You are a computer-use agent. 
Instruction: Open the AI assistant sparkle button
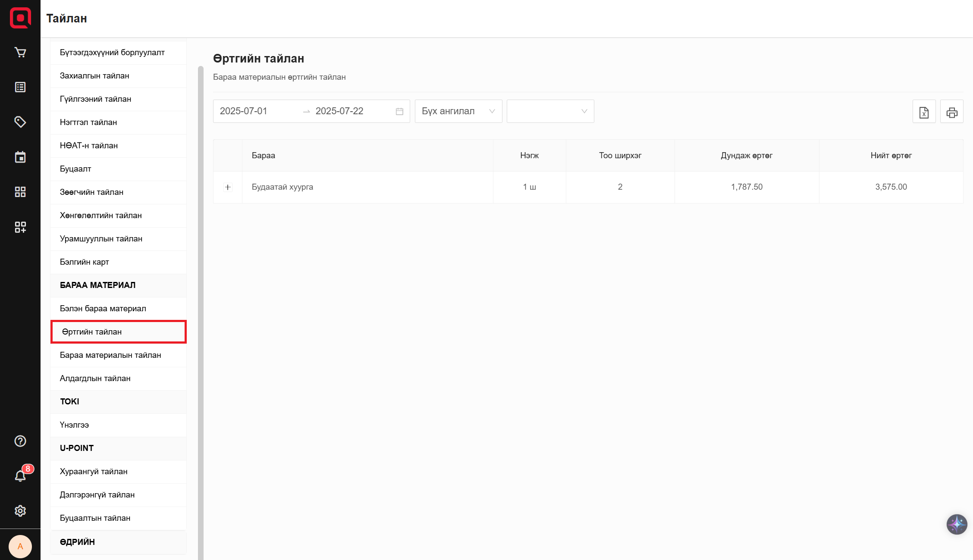tap(957, 524)
